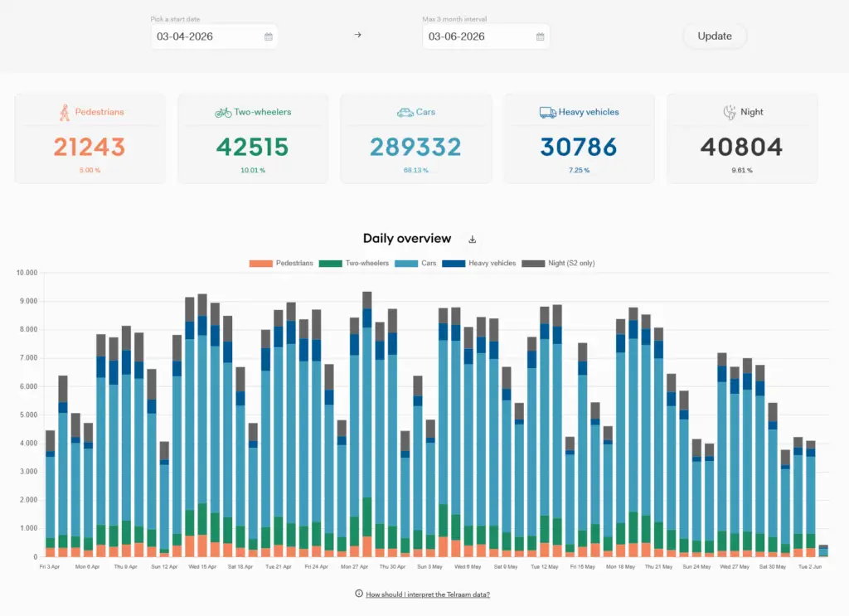Viewport: 849px width, 616px height.
Task: Click the info icon beside Telraam help link
Action: tap(358, 594)
